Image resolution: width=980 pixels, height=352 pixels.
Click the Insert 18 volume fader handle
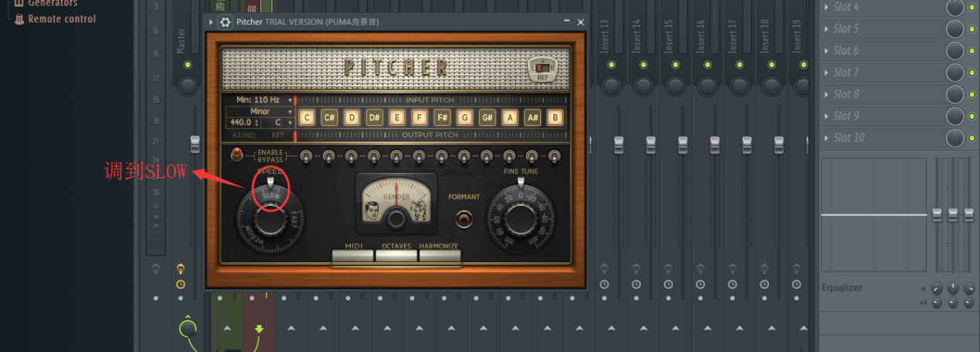[778, 144]
